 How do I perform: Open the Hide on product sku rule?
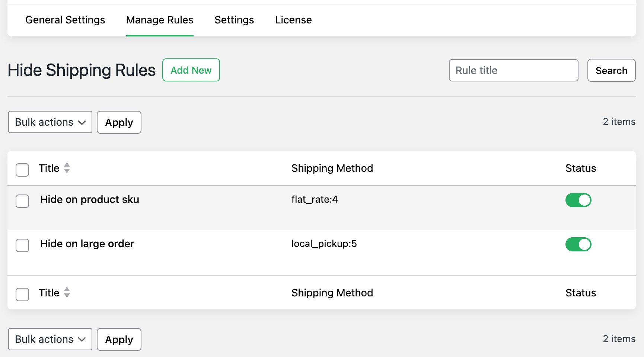[x=90, y=200]
